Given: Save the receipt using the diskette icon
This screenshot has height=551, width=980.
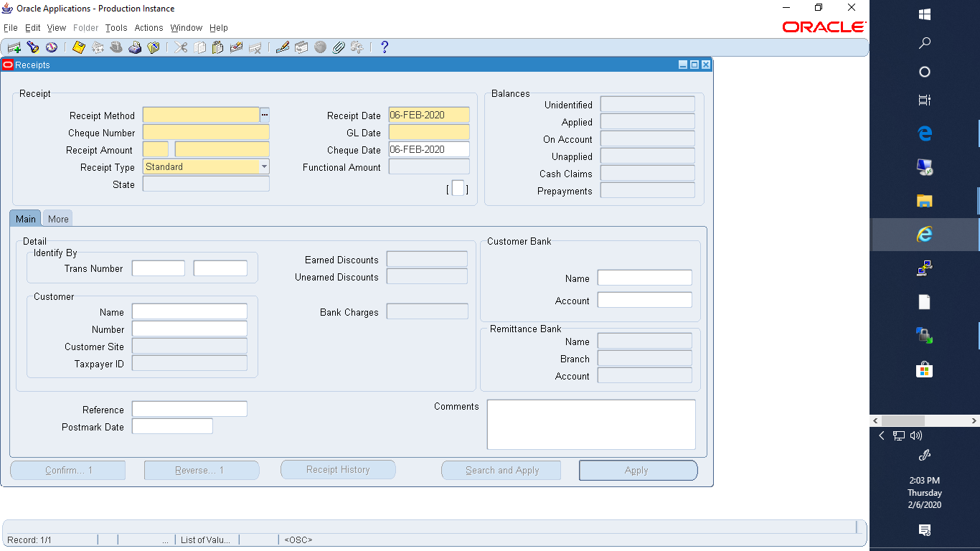Looking at the screenshot, I should point(79,47).
